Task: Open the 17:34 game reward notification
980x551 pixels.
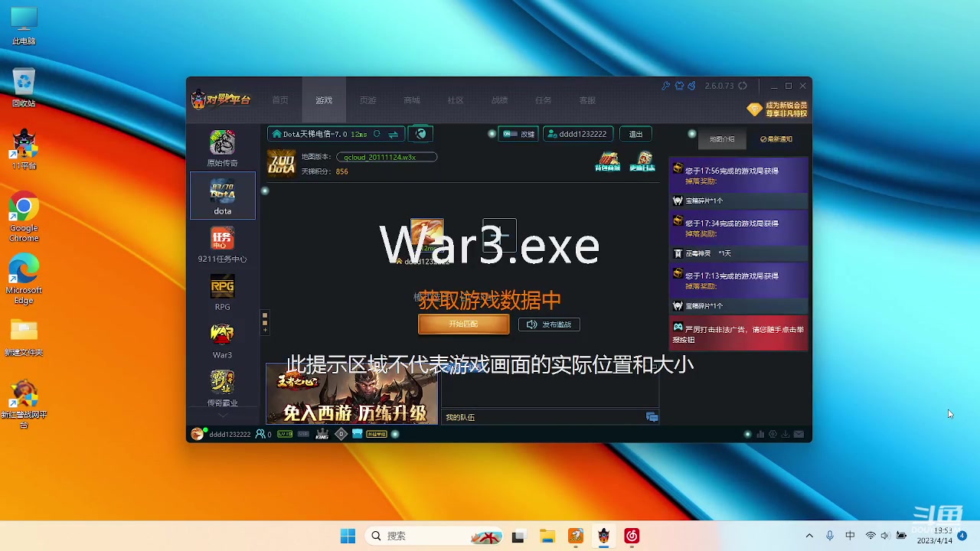Action: 739,228
